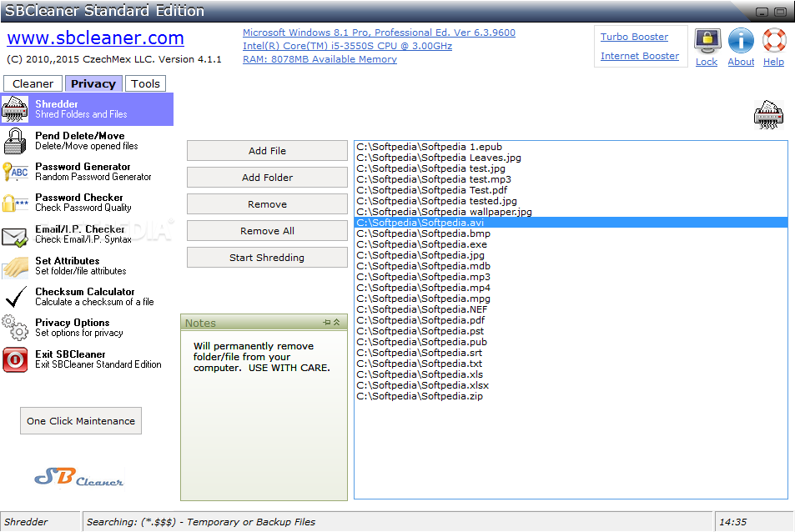Select Softpedia tested.jpg entry
795x532 pixels.
pyautogui.click(x=571, y=201)
